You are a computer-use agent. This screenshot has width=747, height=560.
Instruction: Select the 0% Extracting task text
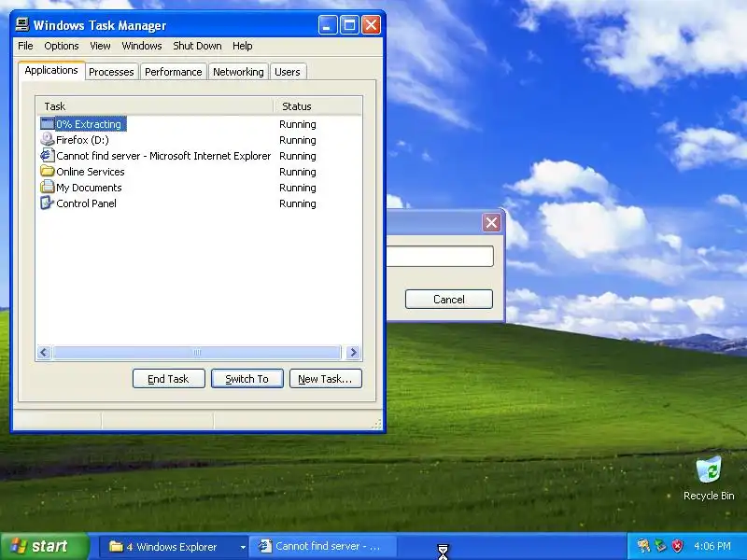pos(89,124)
